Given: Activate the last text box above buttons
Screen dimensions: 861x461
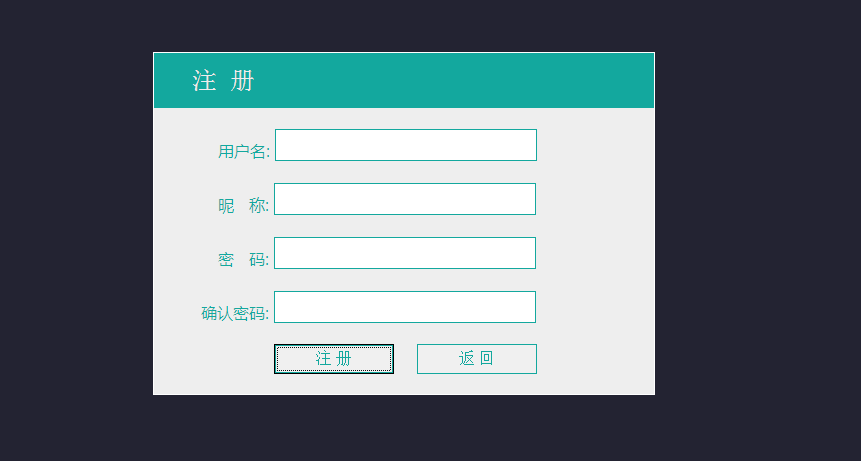Looking at the screenshot, I should pos(405,307).
